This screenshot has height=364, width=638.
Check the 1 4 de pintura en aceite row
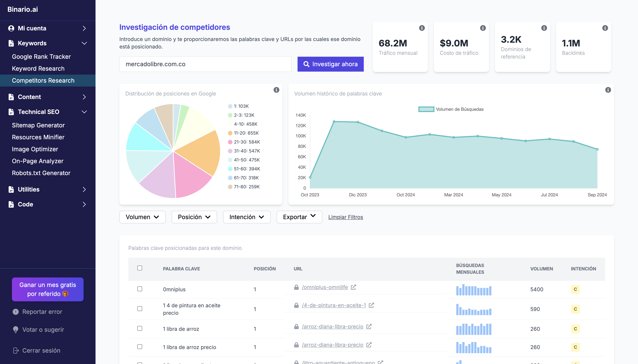pyautogui.click(x=140, y=309)
